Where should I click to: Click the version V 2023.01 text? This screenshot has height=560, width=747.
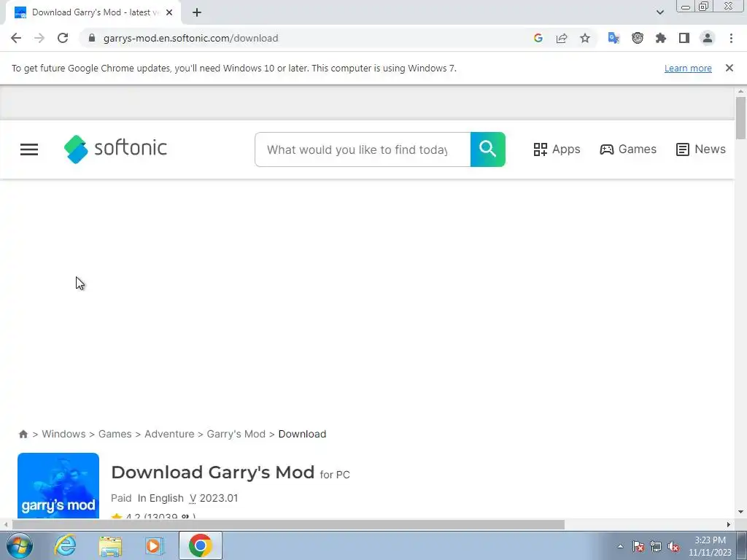pos(214,498)
